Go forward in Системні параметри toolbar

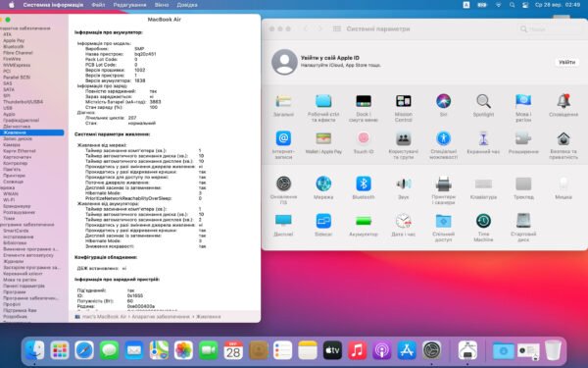pos(319,28)
